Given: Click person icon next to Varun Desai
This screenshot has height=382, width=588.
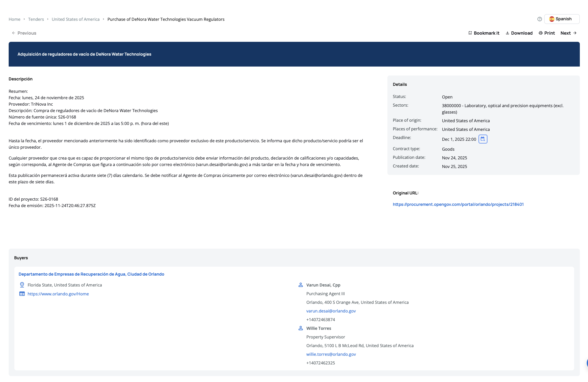Looking at the screenshot, I should click(x=300, y=285).
